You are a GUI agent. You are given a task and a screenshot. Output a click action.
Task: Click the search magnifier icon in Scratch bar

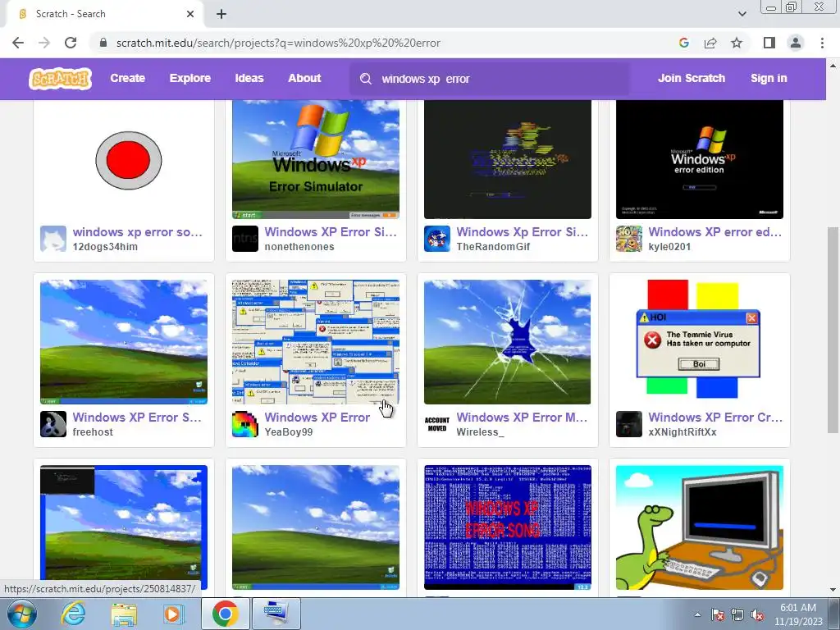pyautogui.click(x=366, y=79)
